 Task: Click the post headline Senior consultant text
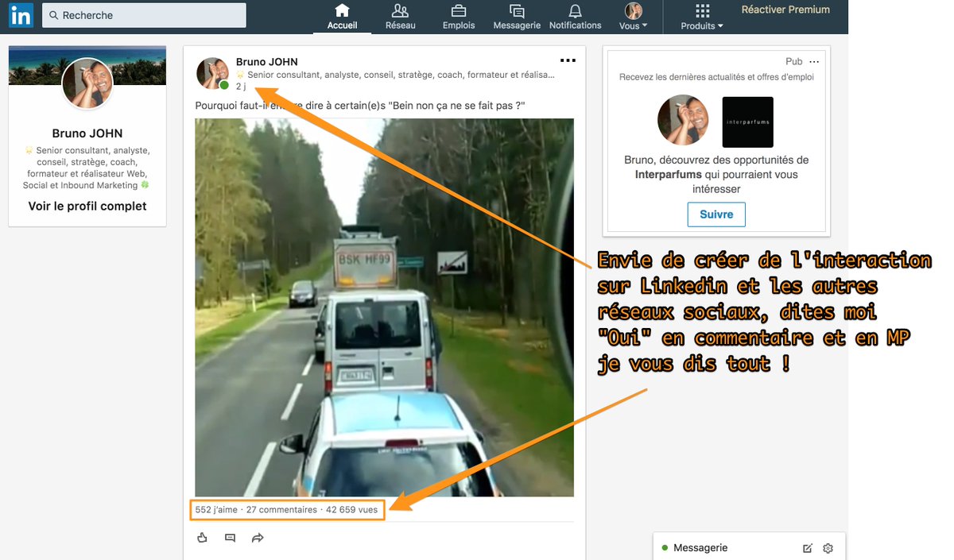tap(395, 75)
